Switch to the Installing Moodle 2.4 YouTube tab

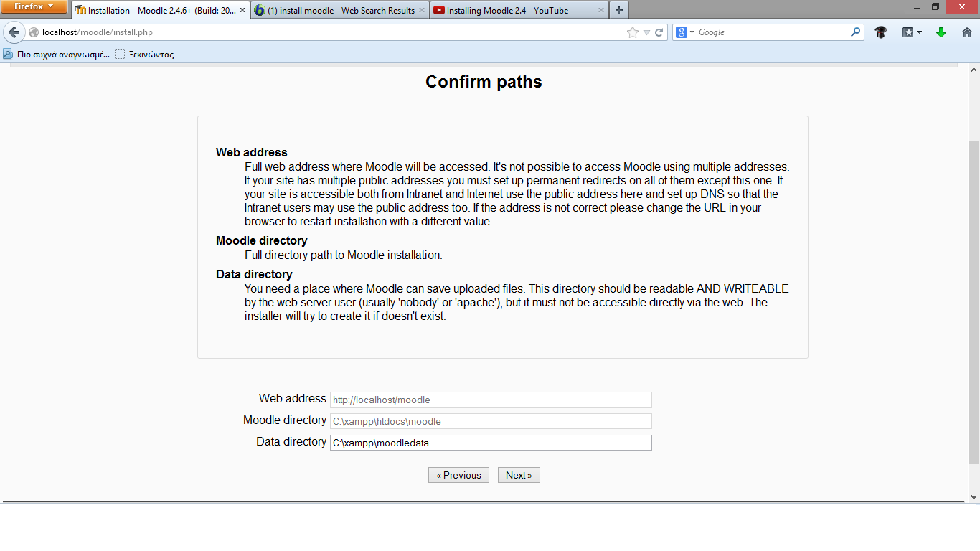(x=519, y=10)
